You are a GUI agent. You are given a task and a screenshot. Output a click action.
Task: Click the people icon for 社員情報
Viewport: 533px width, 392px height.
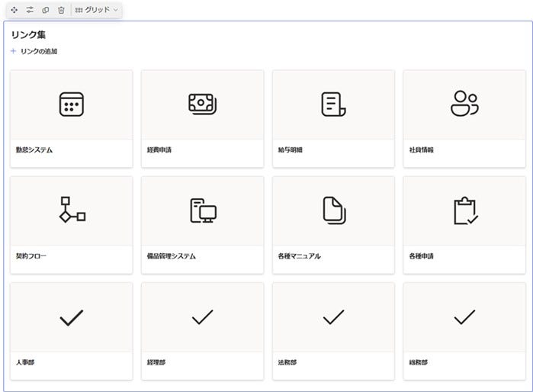[464, 104]
